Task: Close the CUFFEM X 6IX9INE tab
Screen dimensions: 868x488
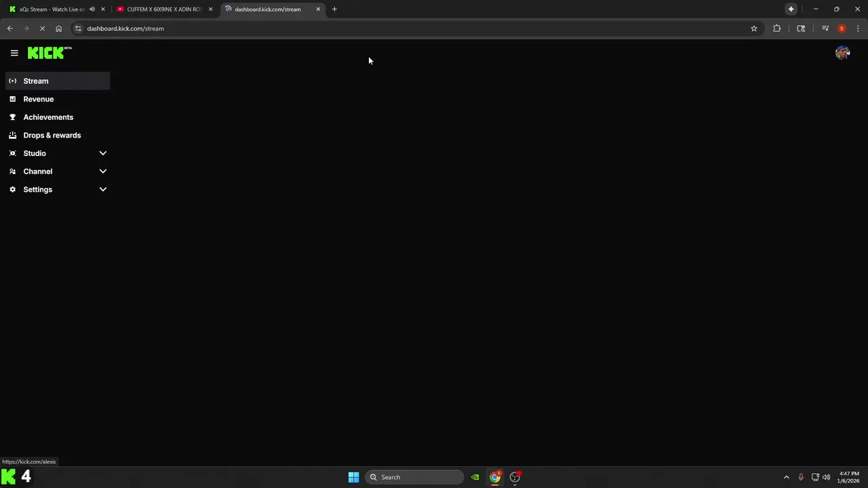Action: (210, 9)
